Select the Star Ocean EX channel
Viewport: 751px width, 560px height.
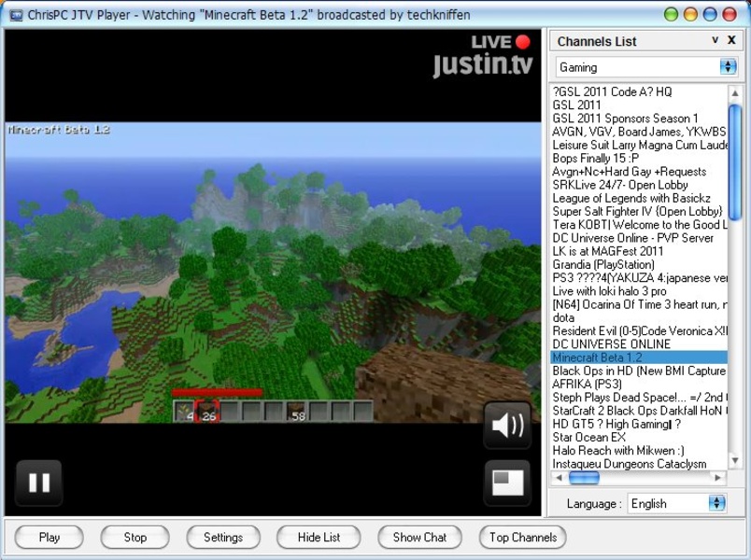[x=588, y=437]
